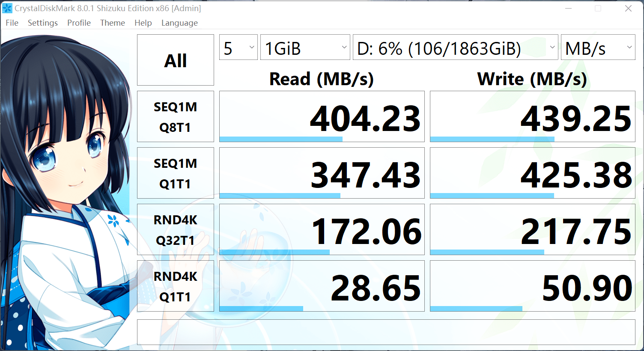Image resolution: width=644 pixels, height=351 pixels.
Task: Open the Profile menu
Action: click(79, 23)
